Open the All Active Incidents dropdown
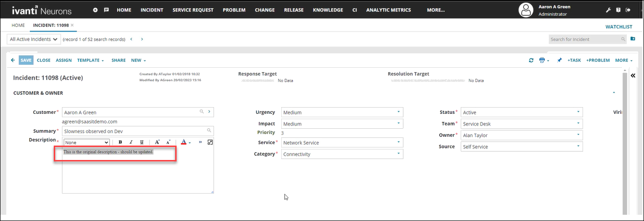This screenshot has width=644, height=221. click(x=34, y=39)
